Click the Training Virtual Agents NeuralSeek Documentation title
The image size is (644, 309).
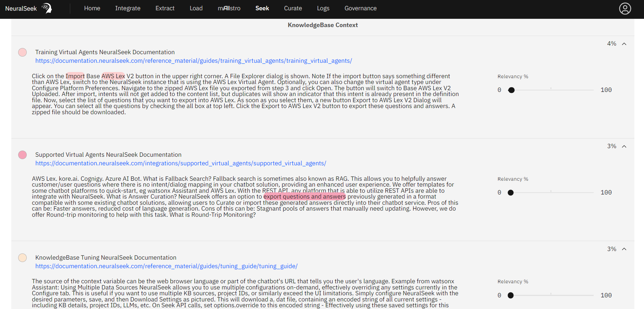tap(105, 52)
